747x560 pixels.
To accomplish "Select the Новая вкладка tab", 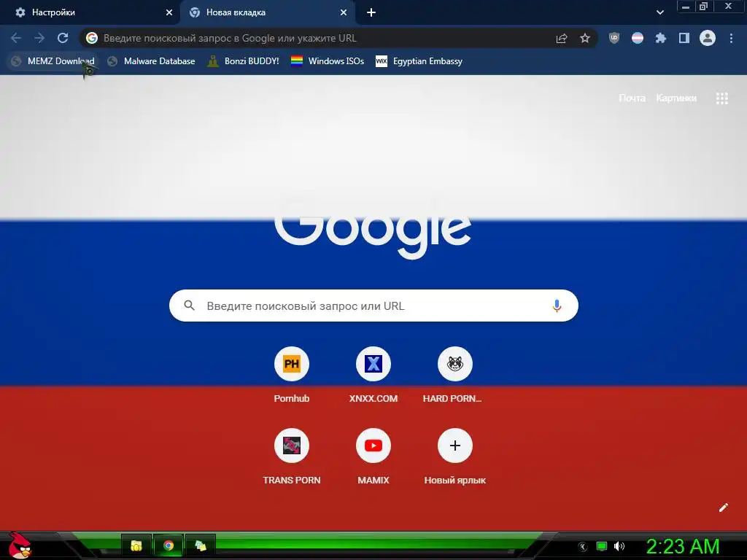I will [x=267, y=12].
